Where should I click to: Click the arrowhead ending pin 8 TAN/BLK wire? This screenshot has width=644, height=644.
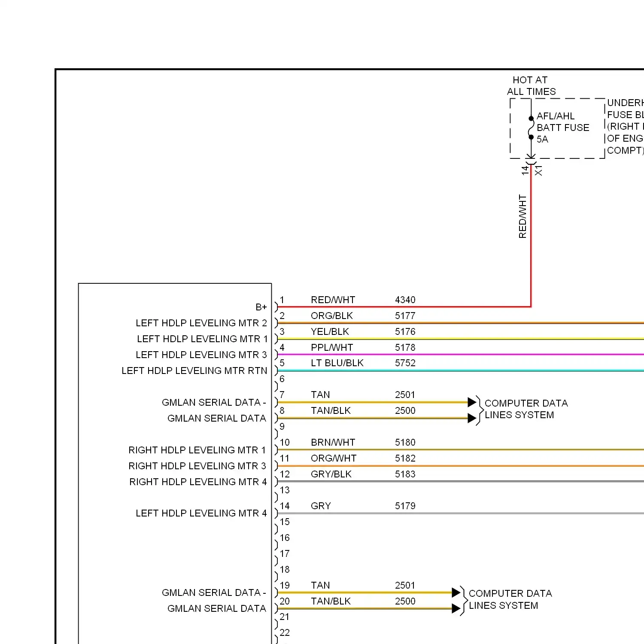pyautogui.click(x=472, y=418)
